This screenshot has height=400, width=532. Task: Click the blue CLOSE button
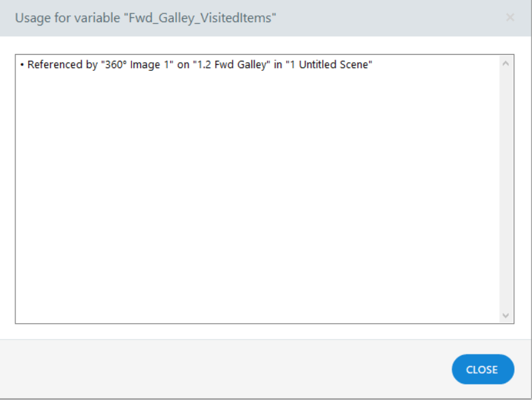(x=483, y=369)
